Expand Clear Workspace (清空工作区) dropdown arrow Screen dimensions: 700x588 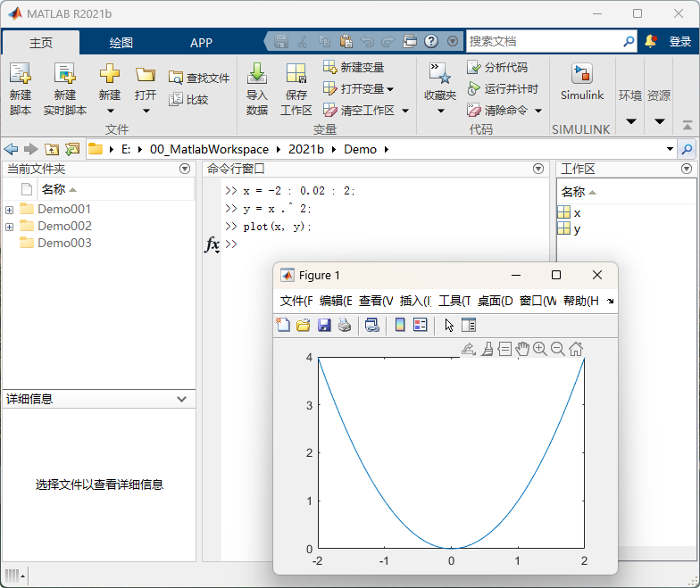[405, 111]
